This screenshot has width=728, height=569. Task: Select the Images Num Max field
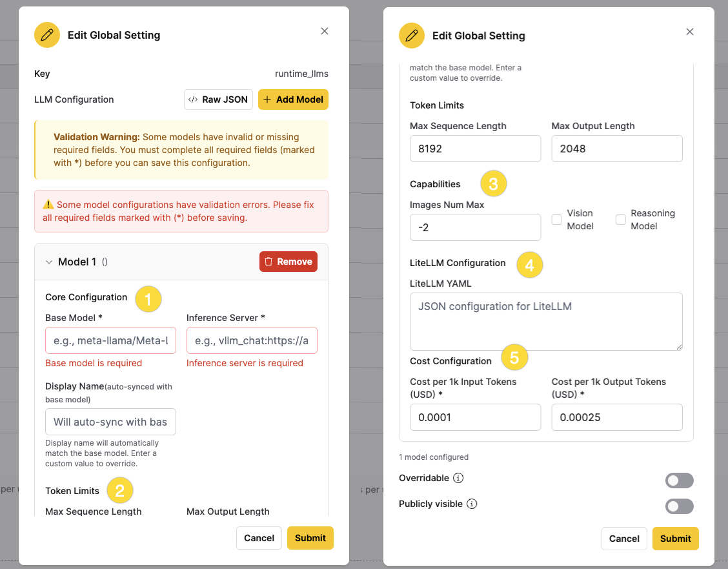coord(475,227)
